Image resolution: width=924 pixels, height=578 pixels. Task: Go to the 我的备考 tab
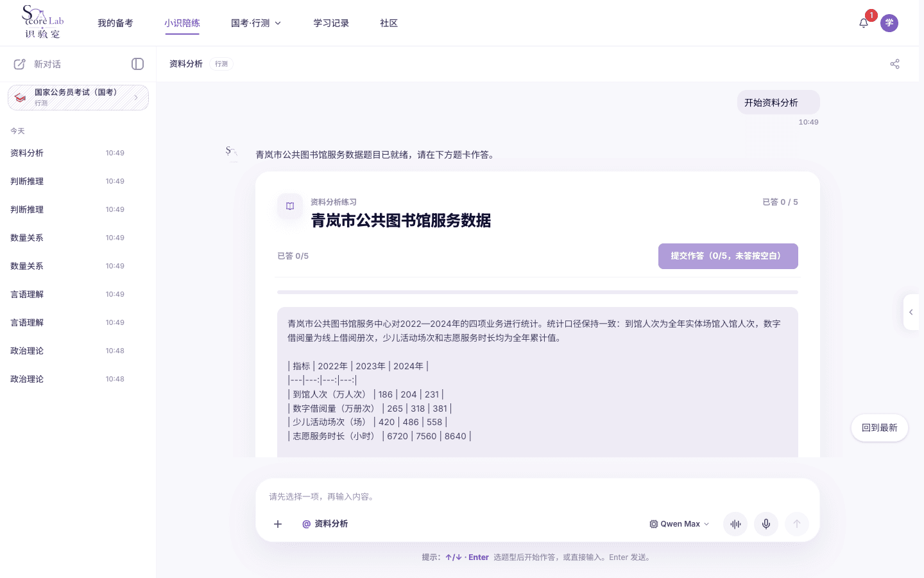[x=116, y=23]
